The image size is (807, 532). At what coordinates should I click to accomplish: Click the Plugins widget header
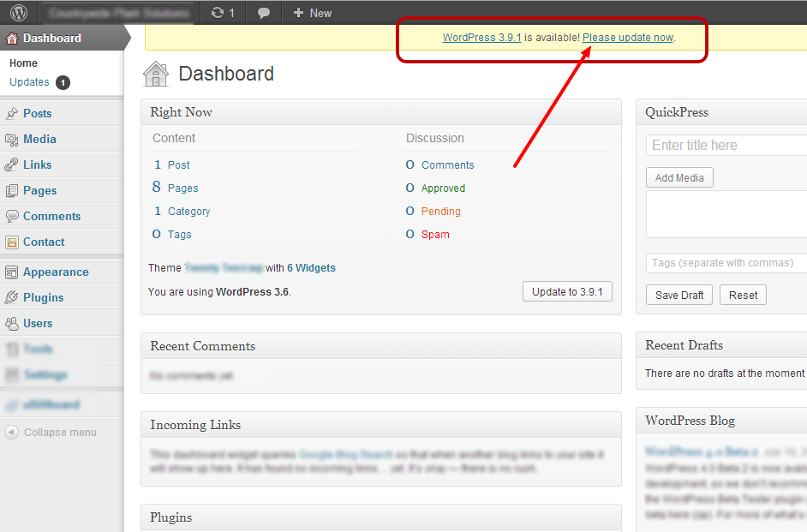[381, 517]
